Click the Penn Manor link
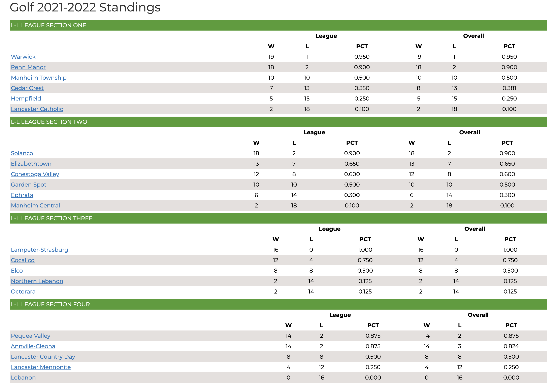 [x=28, y=67]
